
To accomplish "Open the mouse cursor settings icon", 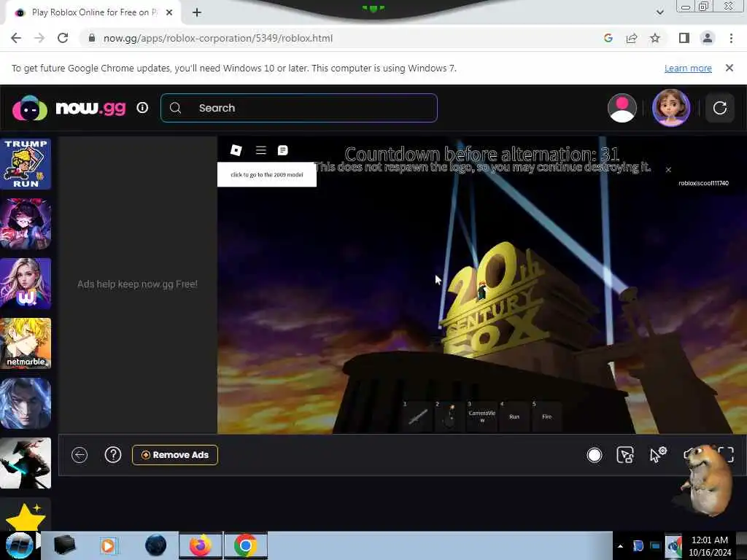I will pos(658,455).
